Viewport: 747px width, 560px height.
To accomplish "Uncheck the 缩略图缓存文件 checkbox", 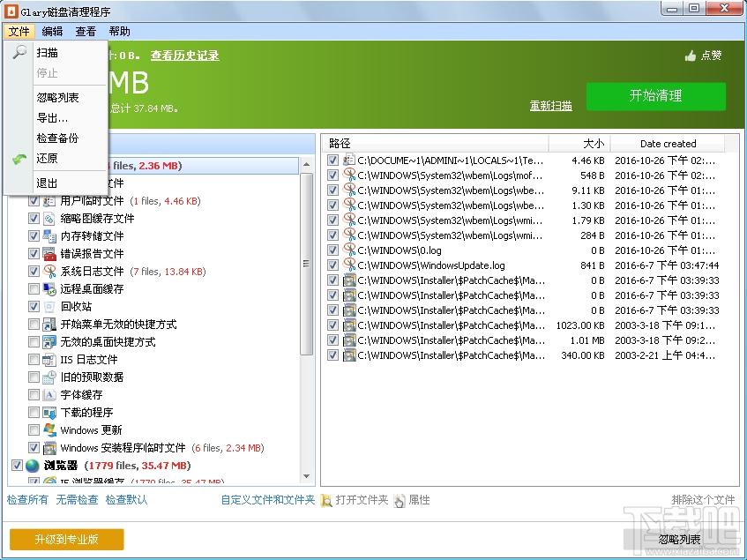I will [34, 219].
